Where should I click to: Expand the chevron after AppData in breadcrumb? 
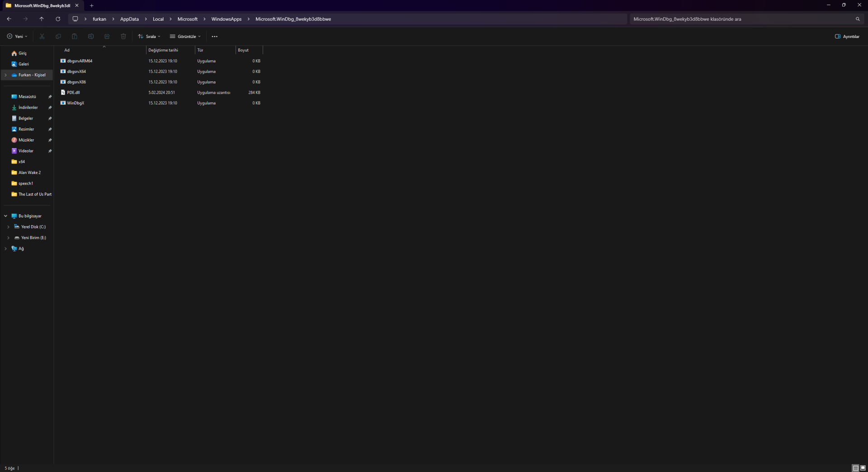tap(146, 19)
